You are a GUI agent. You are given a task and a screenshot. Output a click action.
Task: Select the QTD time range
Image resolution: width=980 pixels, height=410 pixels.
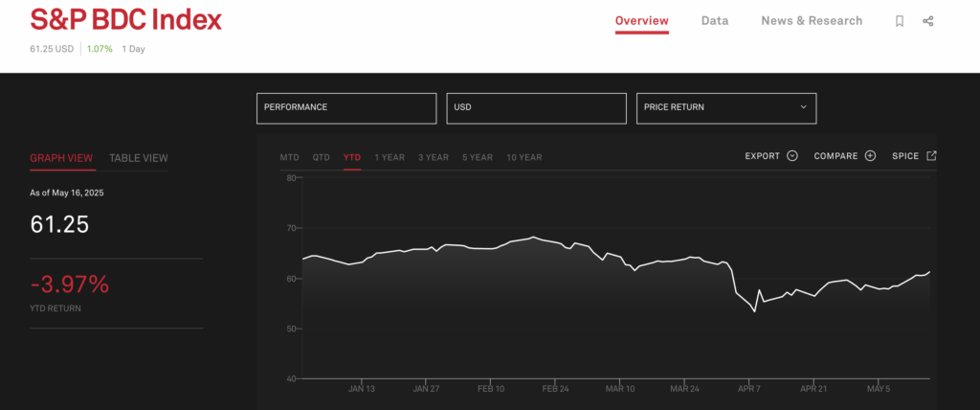coord(322,157)
